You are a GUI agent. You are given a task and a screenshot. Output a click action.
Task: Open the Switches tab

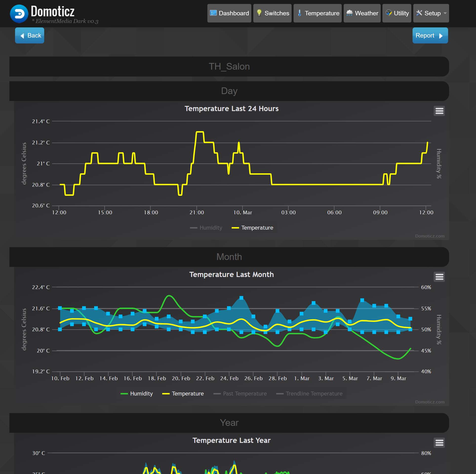(272, 13)
